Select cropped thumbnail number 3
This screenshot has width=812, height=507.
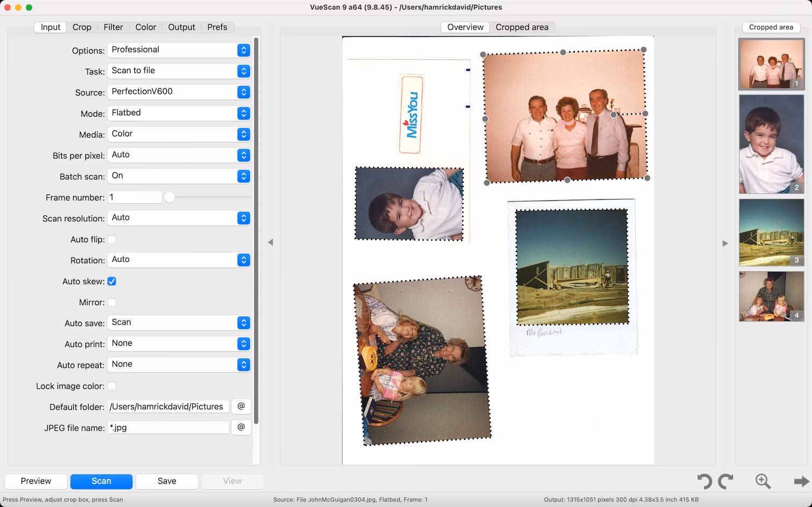click(x=771, y=233)
